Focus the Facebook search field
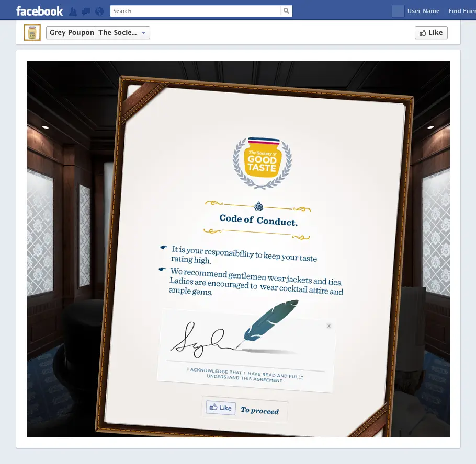Viewport: 476px width, 464px height. pyautogui.click(x=196, y=11)
